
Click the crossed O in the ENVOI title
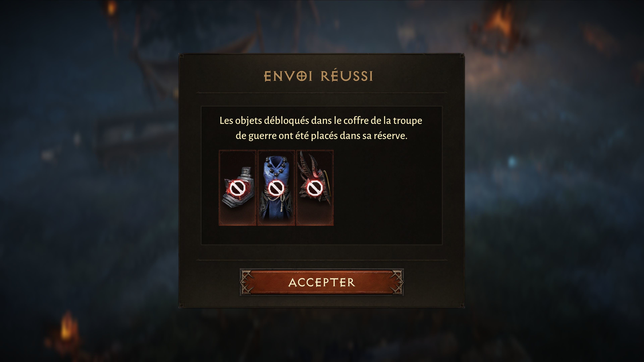pos(302,76)
